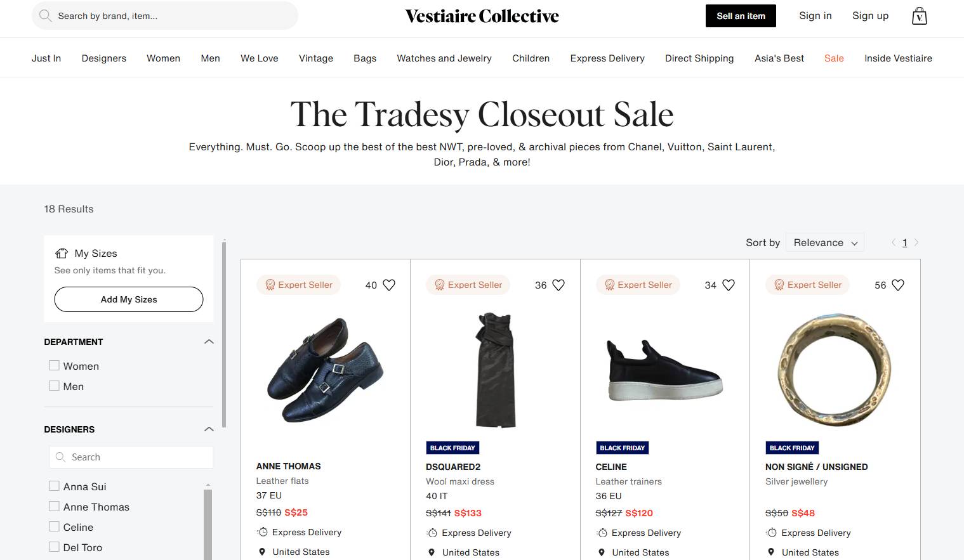
Task: Open the Vintage menu
Action: (x=316, y=58)
